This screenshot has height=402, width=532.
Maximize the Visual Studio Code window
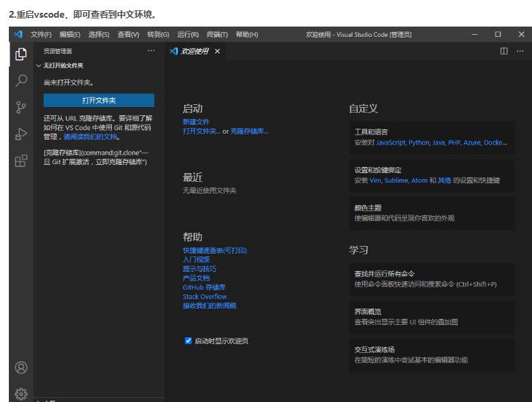coord(498,34)
